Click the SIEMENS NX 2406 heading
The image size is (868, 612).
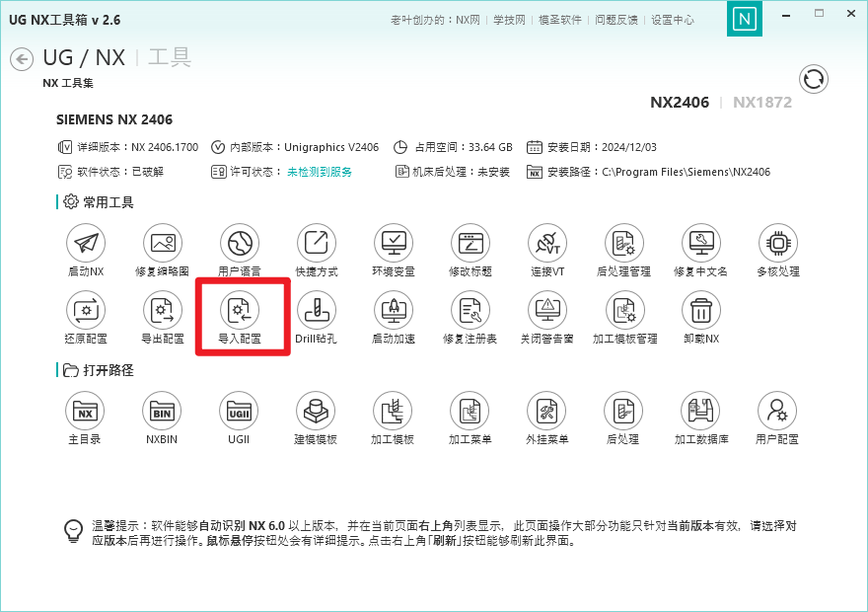point(114,119)
